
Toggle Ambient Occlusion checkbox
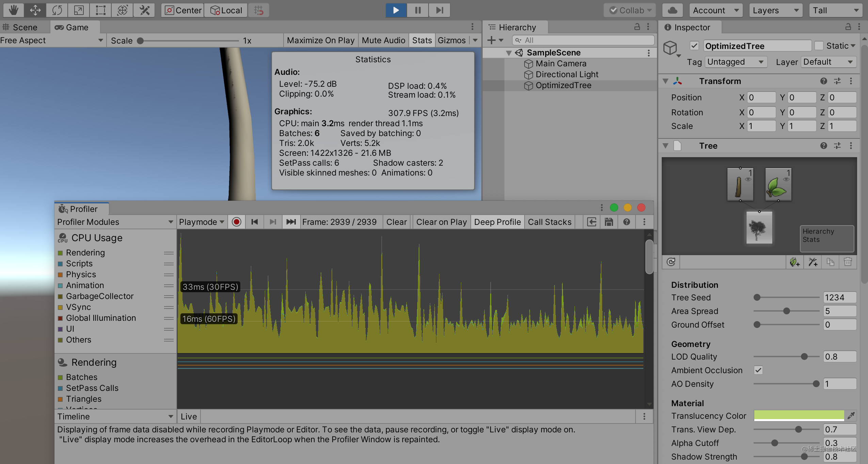(x=758, y=370)
